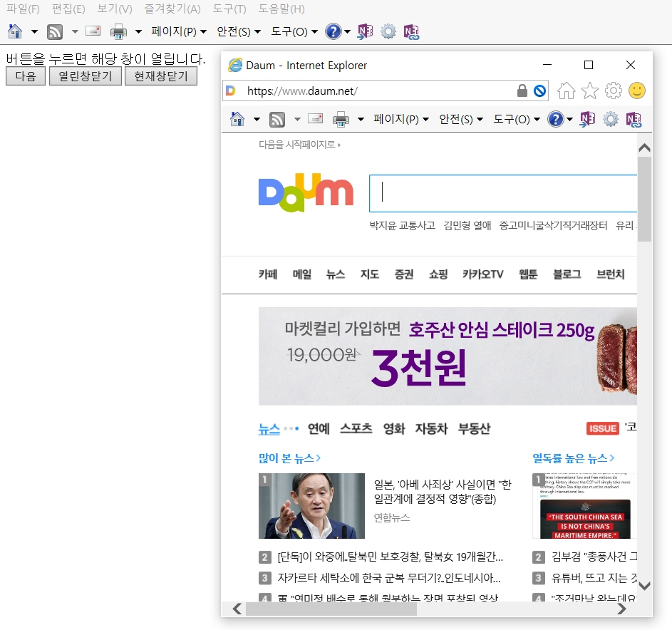Open the 안전(S) dropdown in the Daum window
The height and width of the screenshot is (630, 672).
[461, 119]
